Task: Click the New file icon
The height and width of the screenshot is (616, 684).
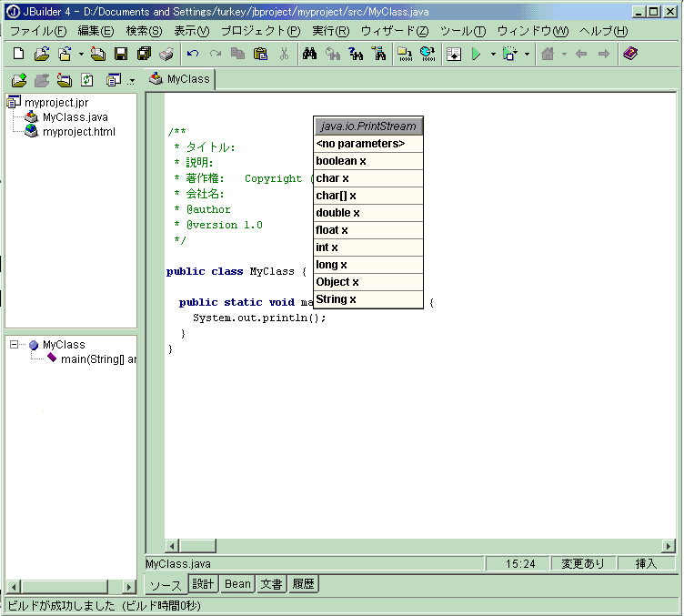Action: point(18,55)
